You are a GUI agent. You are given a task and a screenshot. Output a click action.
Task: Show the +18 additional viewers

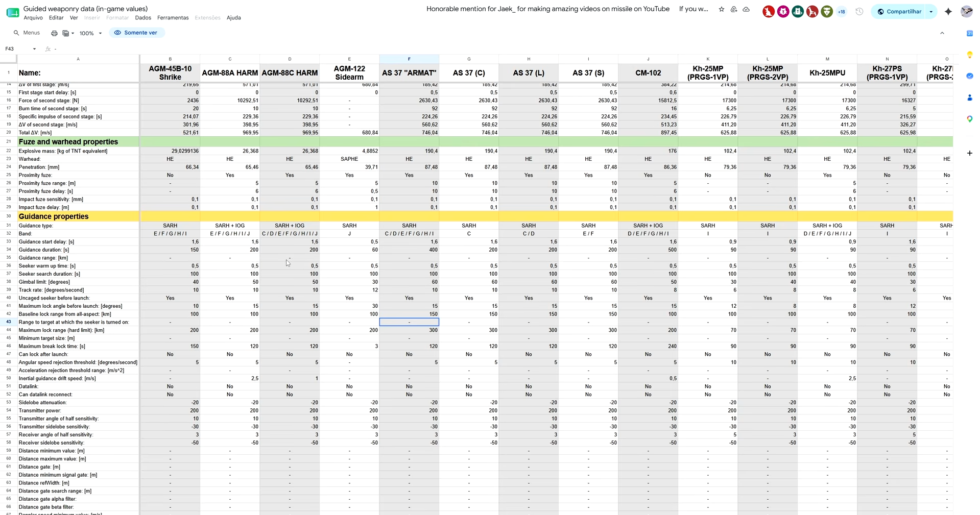tap(842, 12)
